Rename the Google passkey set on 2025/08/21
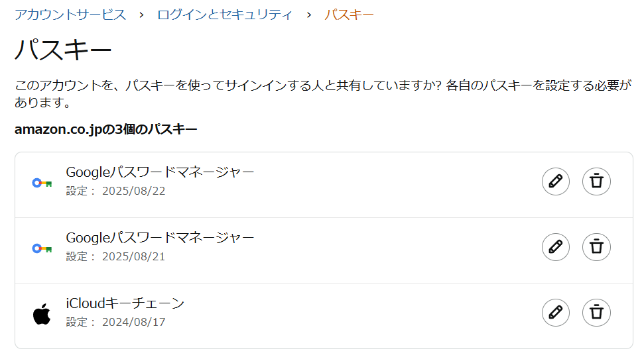 [x=556, y=247]
